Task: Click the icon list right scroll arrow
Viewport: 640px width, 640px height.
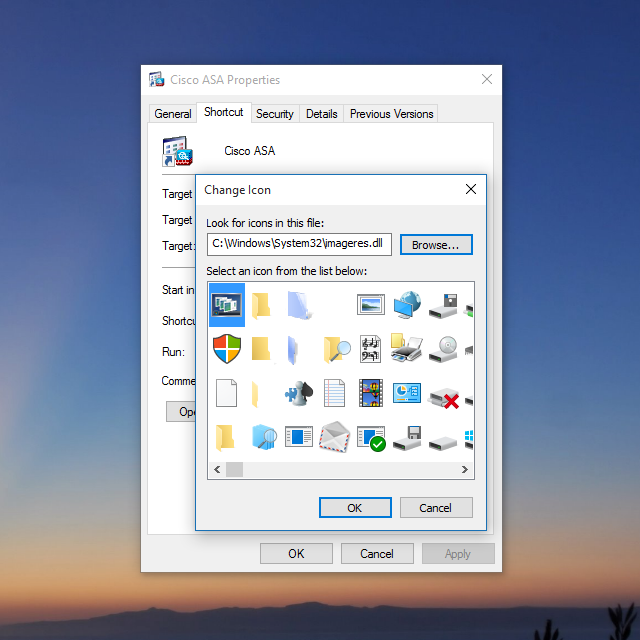Action: coord(464,469)
